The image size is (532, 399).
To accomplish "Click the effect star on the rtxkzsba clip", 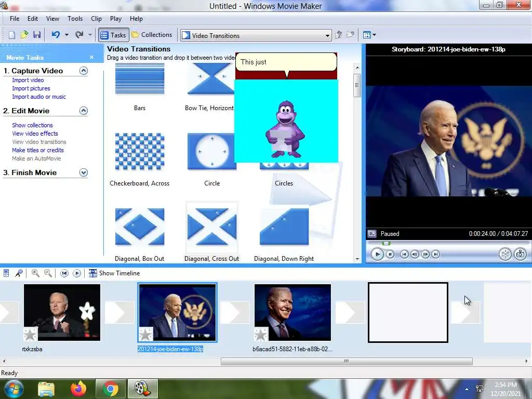I will [x=30, y=335].
